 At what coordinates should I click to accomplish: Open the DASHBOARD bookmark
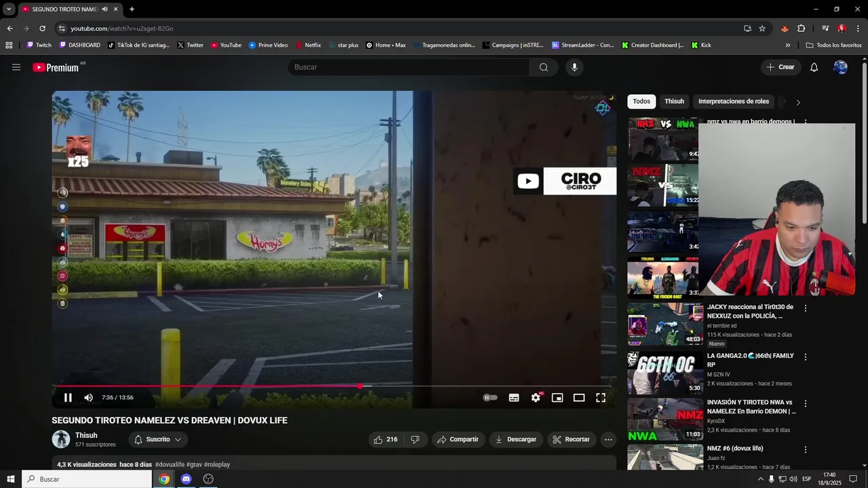(80, 45)
